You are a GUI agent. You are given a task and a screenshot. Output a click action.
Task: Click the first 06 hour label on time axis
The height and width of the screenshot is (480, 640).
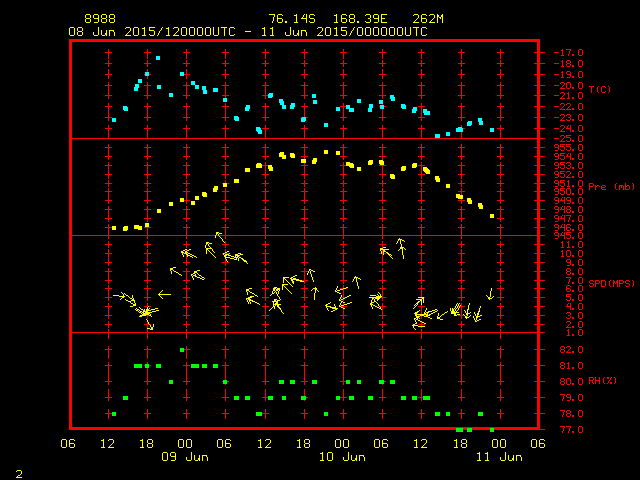[68, 444]
